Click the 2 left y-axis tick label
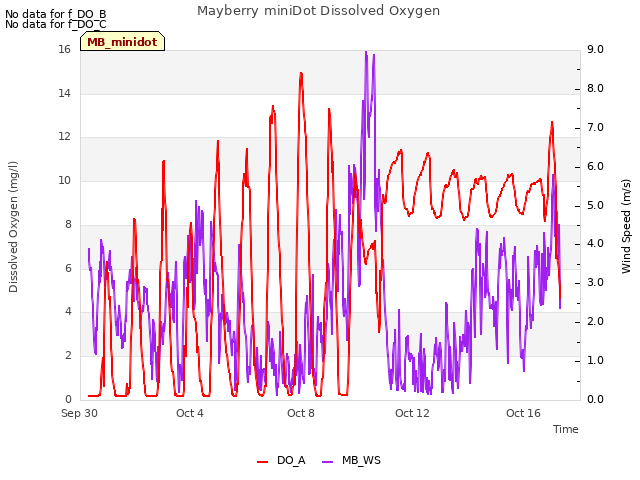The width and height of the screenshot is (640, 480). coord(68,355)
